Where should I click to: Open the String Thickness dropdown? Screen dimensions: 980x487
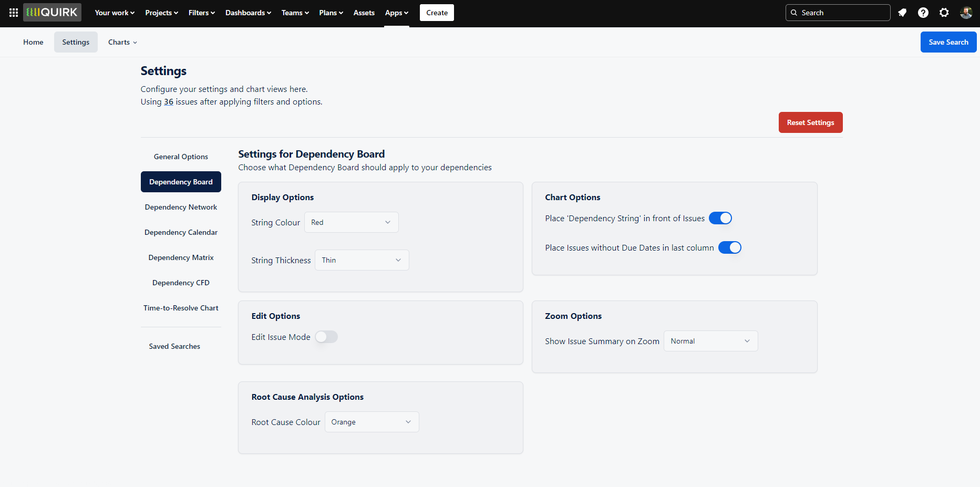(362, 260)
